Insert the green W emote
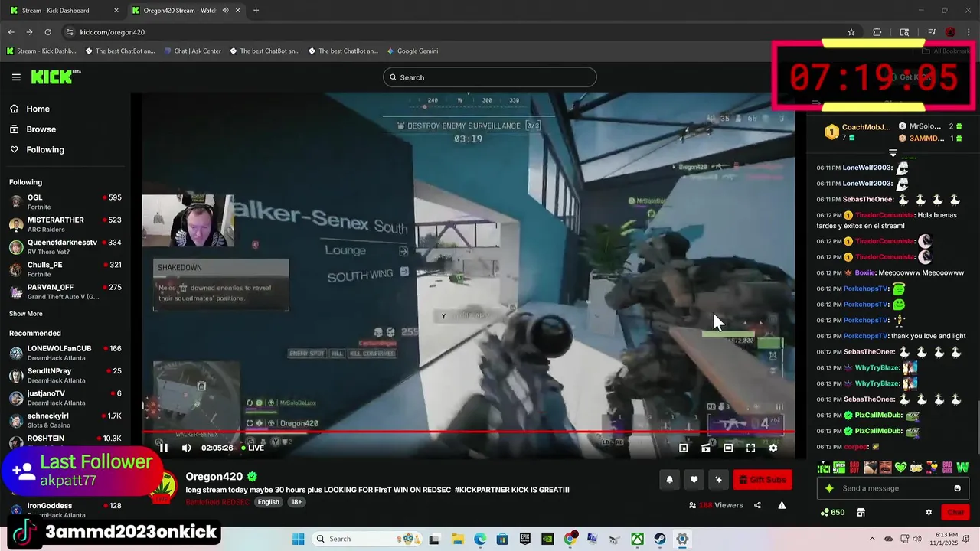The image size is (980, 551). click(x=962, y=468)
